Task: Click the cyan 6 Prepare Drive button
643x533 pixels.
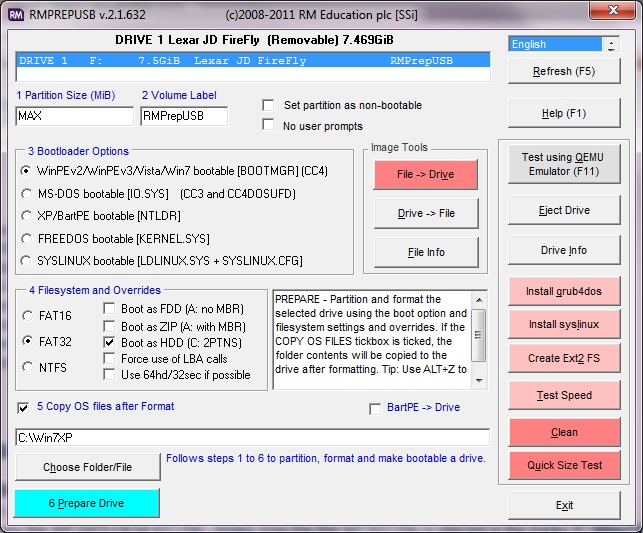Action: [87, 503]
